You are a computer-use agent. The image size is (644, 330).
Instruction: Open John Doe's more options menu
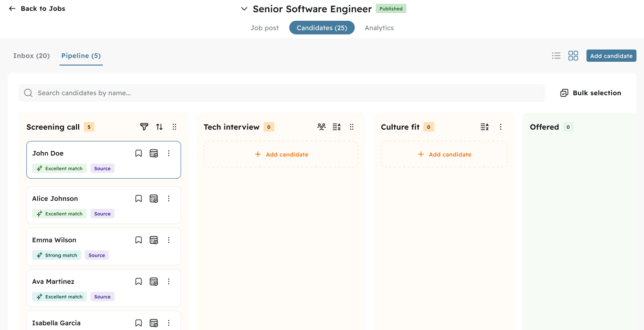(169, 153)
